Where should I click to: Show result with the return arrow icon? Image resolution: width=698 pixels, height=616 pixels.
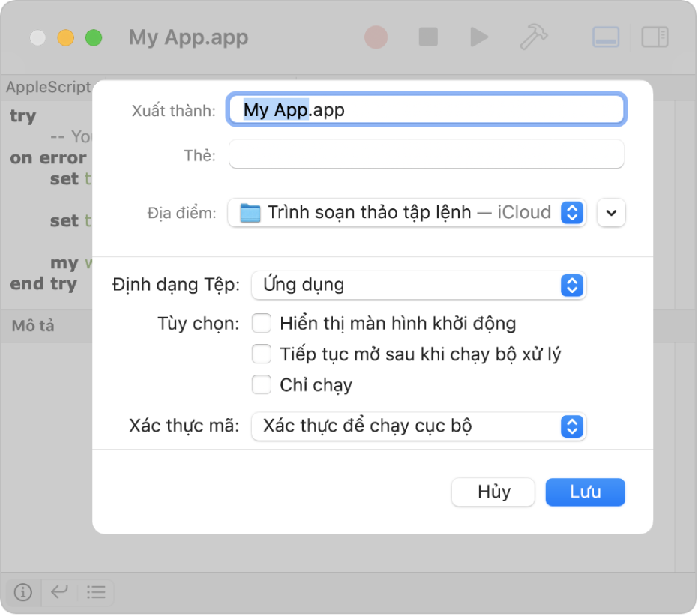pos(59,592)
